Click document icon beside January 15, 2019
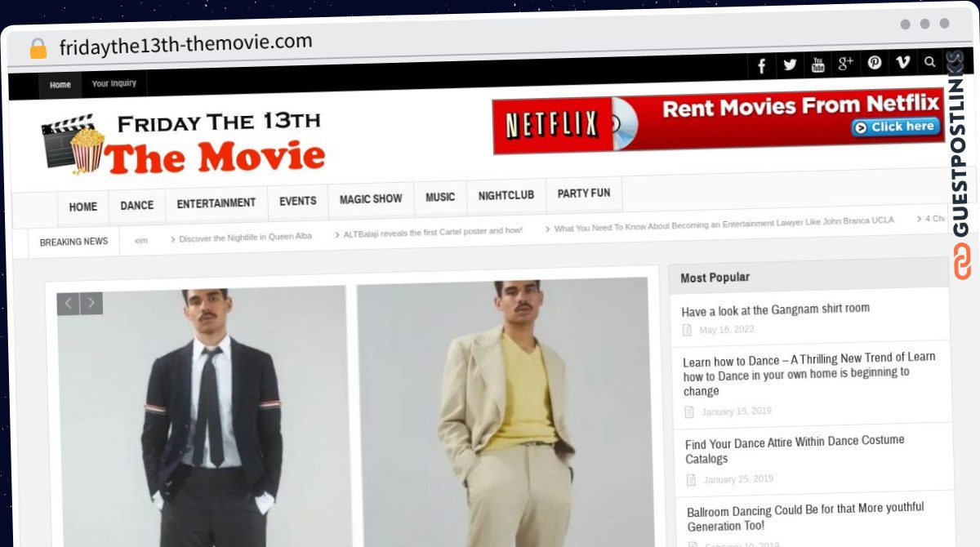Viewport: 980px width, 547px height. [690, 412]
